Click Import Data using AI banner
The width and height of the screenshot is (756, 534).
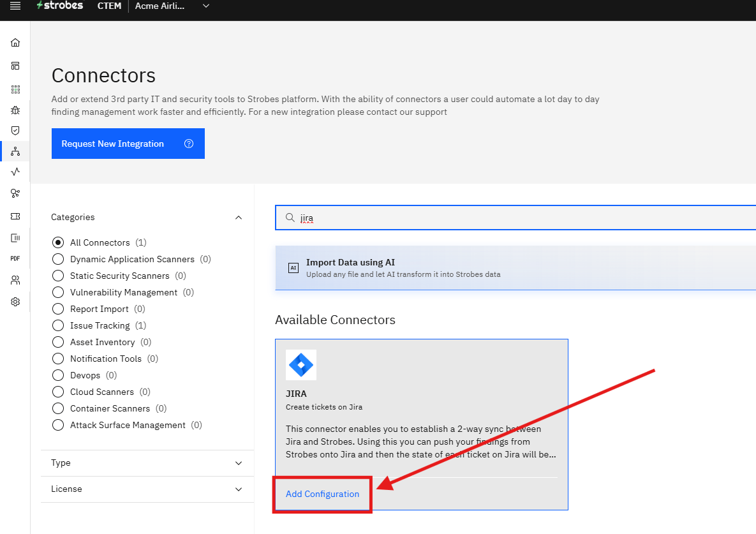(x=515, y=268)
